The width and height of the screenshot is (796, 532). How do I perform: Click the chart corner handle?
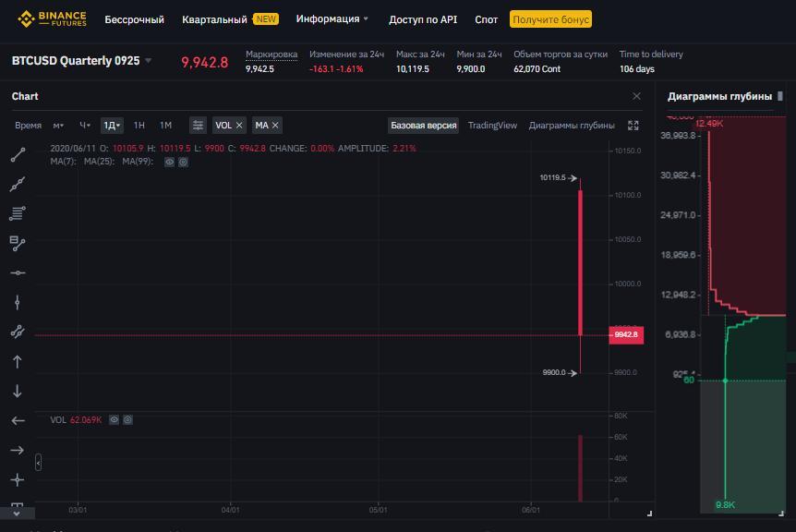pyautogui.click(x=649, y=514)
